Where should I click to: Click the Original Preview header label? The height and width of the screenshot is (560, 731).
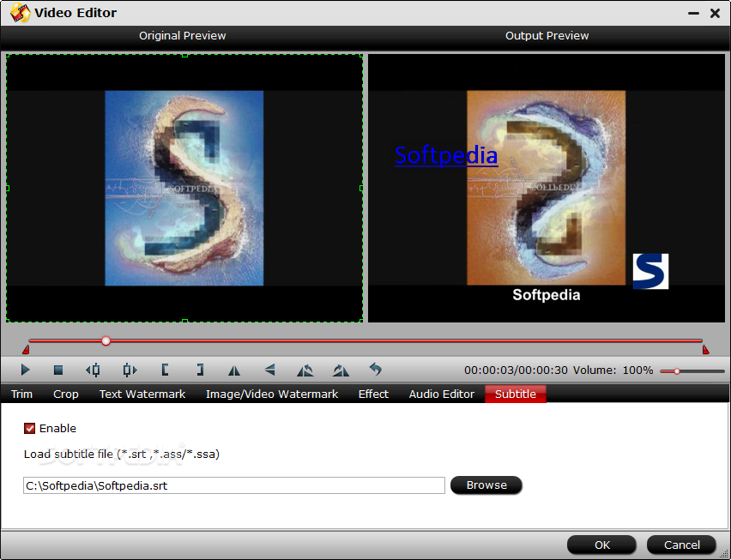(x=182, y=36)
